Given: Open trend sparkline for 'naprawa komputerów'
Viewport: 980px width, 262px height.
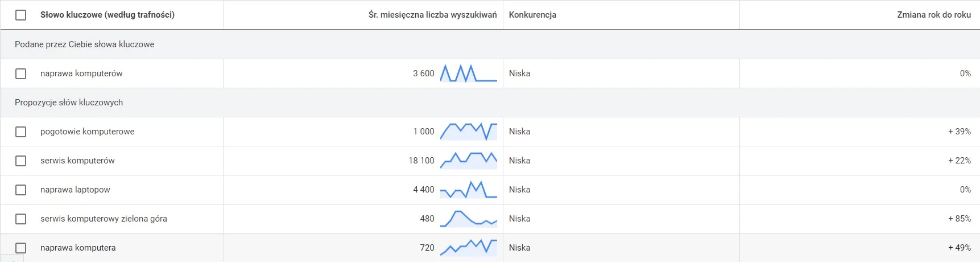Looking at the screenshot, I should click(x=468, y=73).
